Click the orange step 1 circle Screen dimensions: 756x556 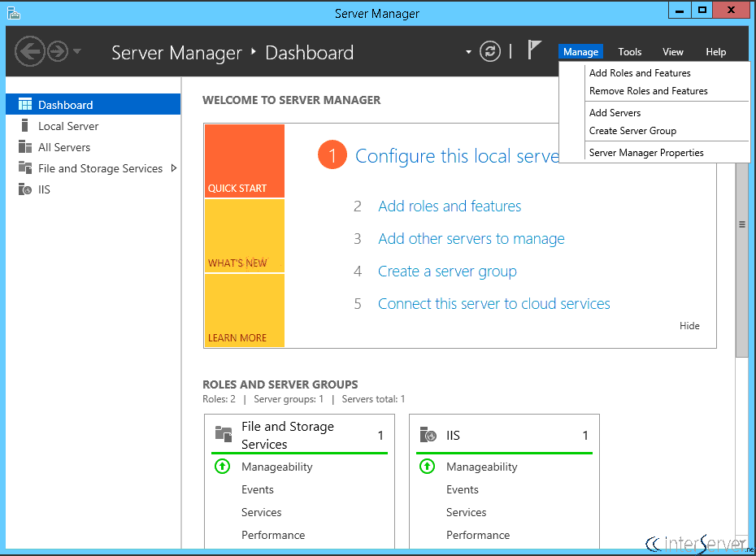[x=332, y=154]
